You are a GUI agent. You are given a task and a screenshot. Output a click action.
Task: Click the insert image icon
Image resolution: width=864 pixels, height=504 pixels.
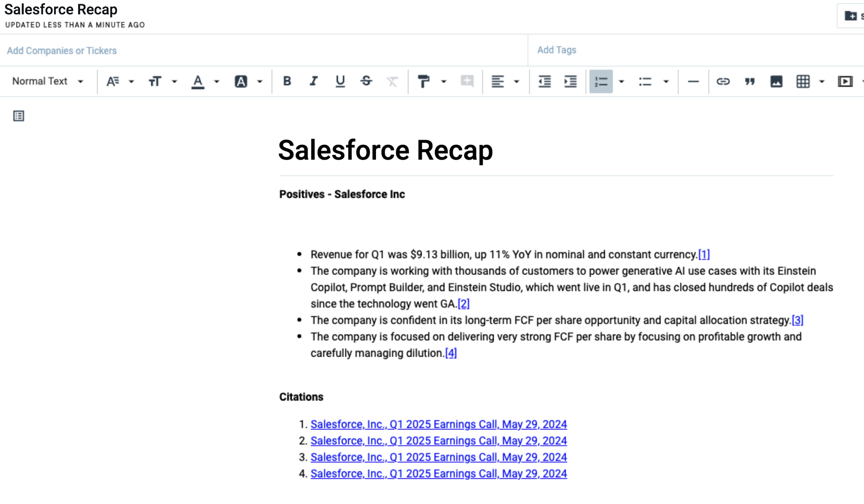pyautogui.click(x=776, y=82)
